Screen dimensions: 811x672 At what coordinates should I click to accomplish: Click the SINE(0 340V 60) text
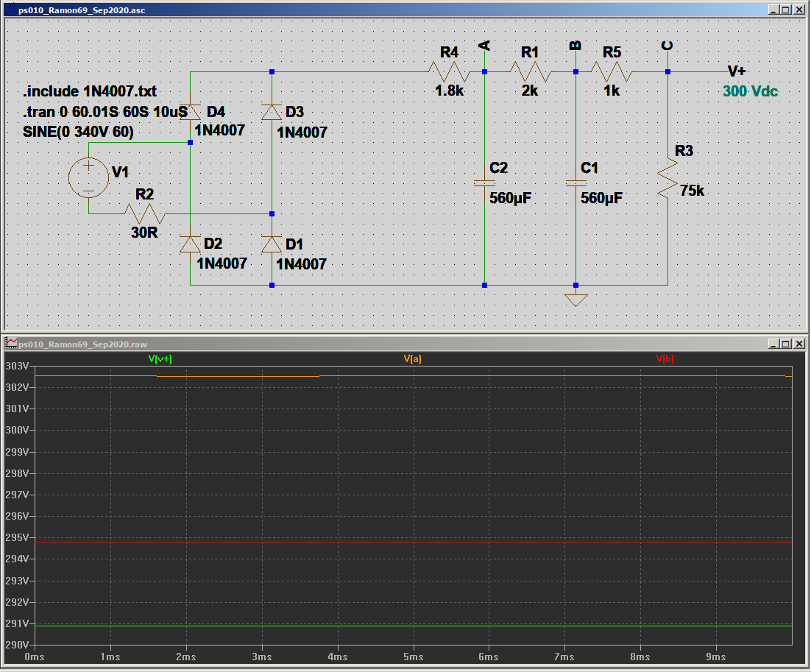click(78, 132)
